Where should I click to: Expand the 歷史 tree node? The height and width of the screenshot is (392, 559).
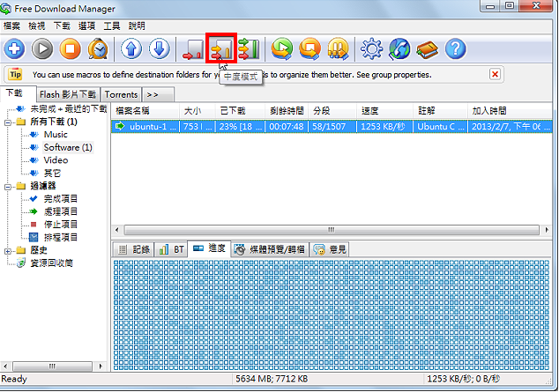[8, 251]
